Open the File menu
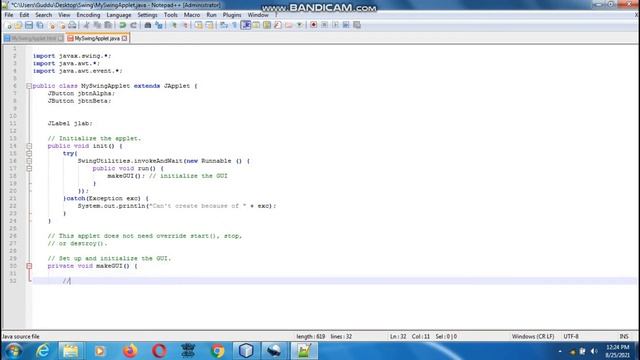Image resolution: width=640 pixels, height=360 pixels. [x=9, y=15]
